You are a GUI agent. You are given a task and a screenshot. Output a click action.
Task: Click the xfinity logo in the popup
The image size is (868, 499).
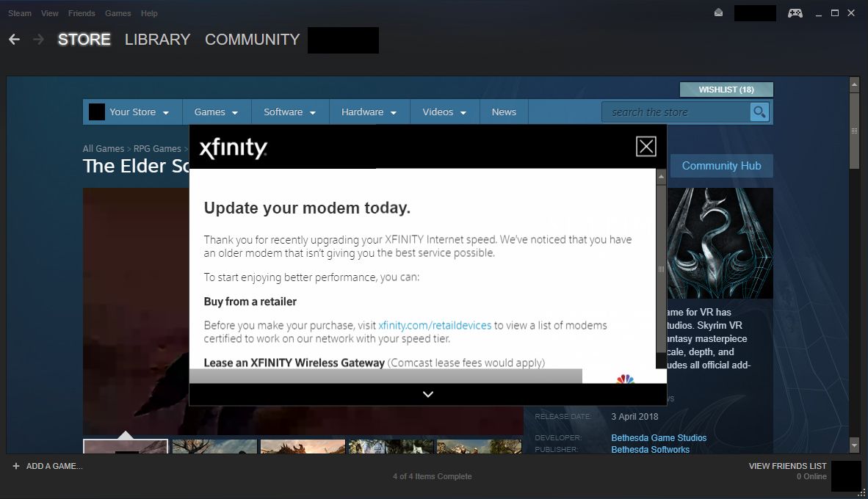233,147
